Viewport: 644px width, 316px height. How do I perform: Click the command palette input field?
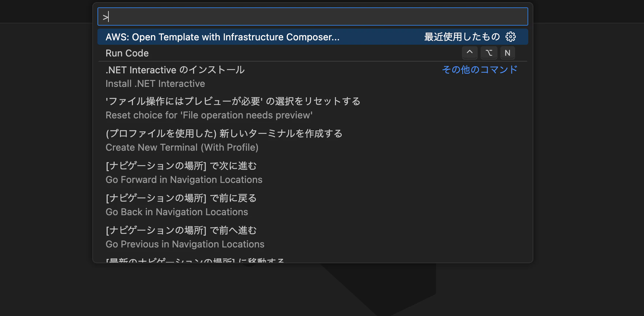[x=312, y=17]
